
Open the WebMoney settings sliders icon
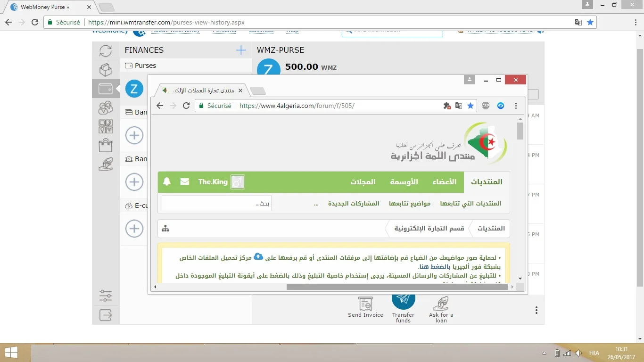(106, 296)
